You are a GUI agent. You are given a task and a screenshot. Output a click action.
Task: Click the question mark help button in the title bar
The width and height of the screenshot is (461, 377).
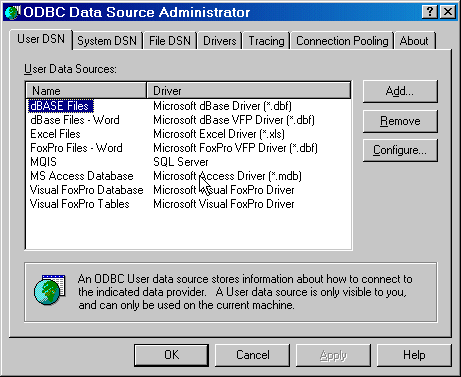(x=430, y=12)
